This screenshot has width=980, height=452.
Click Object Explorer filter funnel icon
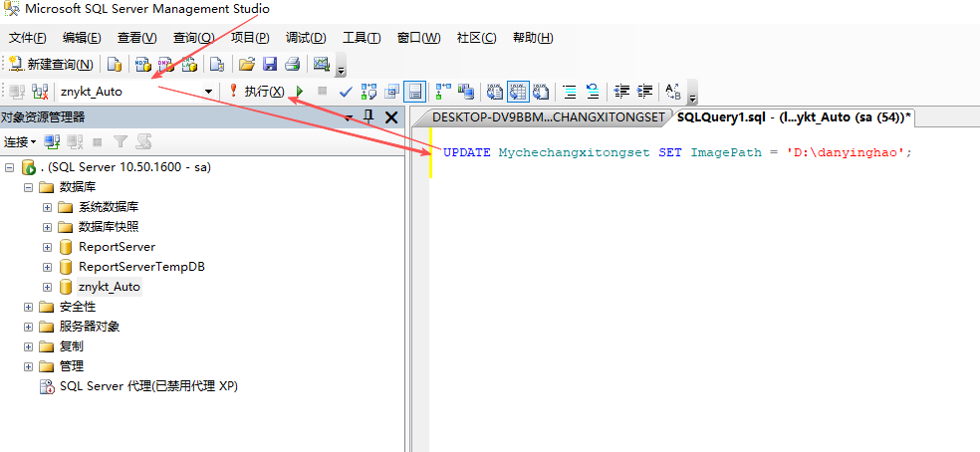(121, 142)
